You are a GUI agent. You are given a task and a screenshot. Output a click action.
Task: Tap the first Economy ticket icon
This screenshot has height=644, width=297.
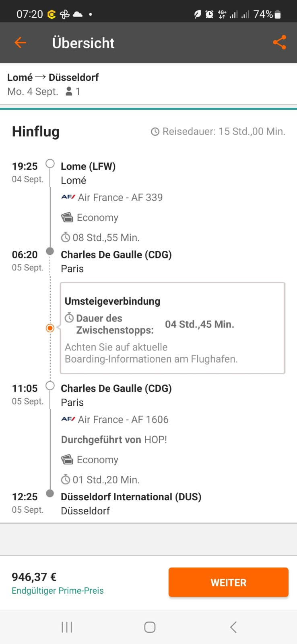(67, 217)
